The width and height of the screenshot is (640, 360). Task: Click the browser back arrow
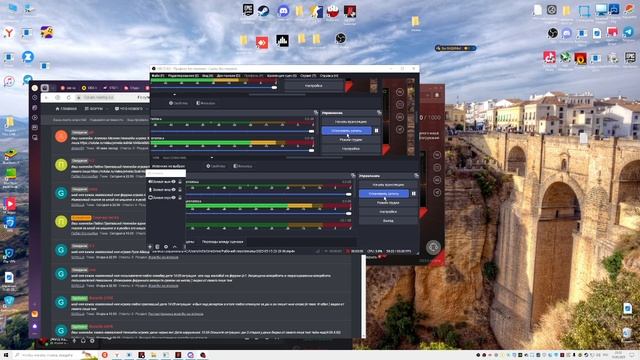click(x=46, y=98)
